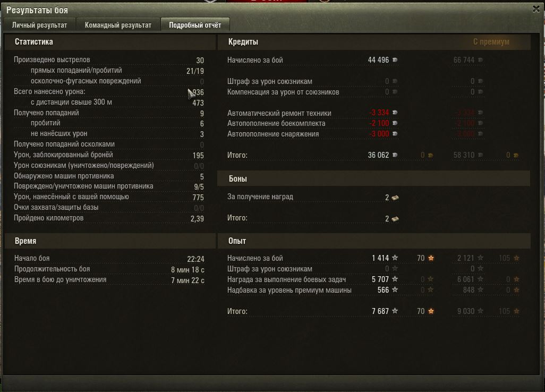Image resolution: width=545 pixels, height=392 pixels.
Task: Select the Подробный отчёт tab
Action: coord(195,25)
